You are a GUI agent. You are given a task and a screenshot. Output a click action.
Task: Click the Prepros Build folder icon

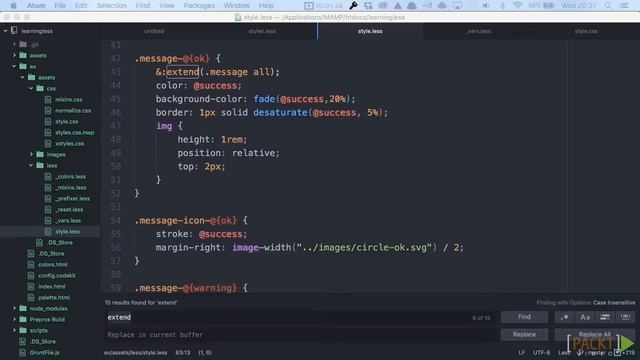click(x=23, y=319)
